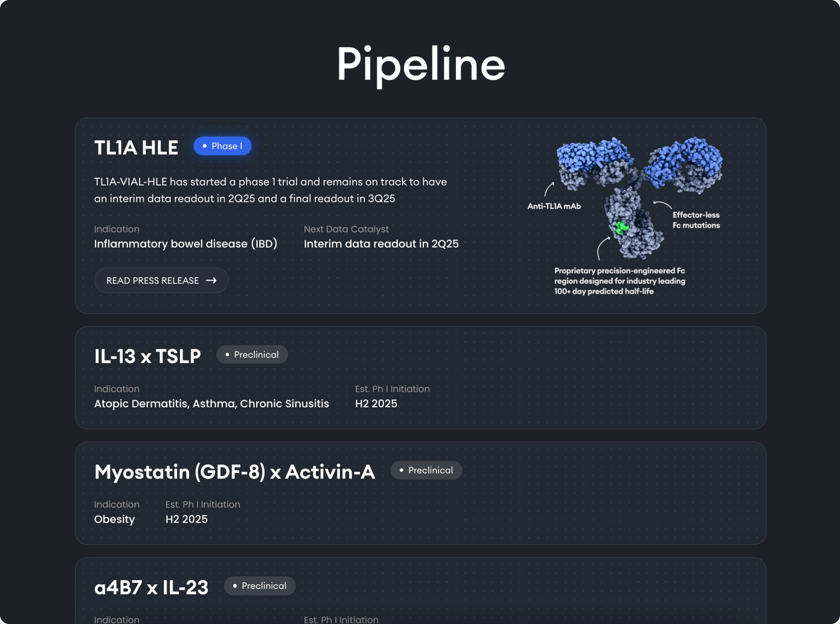The width and height of the screenshot is (840, 624).
Task: Click H2 2025 under IL-13 x TSLP
Action: tap(376, 404)
